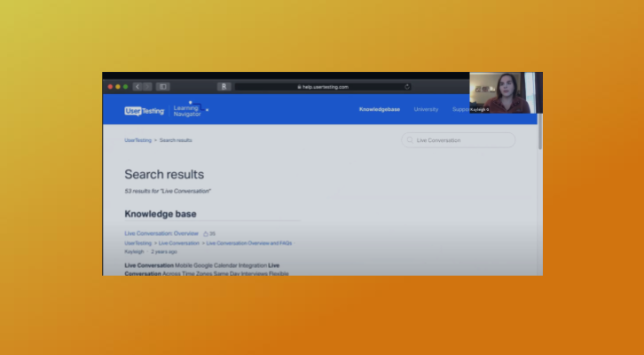Open the UserTesting logo home link
This screenshot has height=355, width=644.
[x=145, y=111]
